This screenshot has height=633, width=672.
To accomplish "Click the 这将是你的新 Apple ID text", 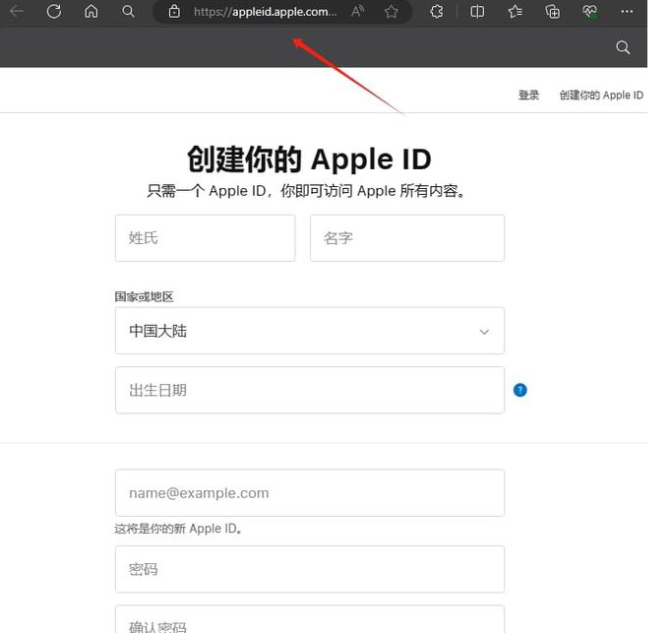I will (178, 529).
